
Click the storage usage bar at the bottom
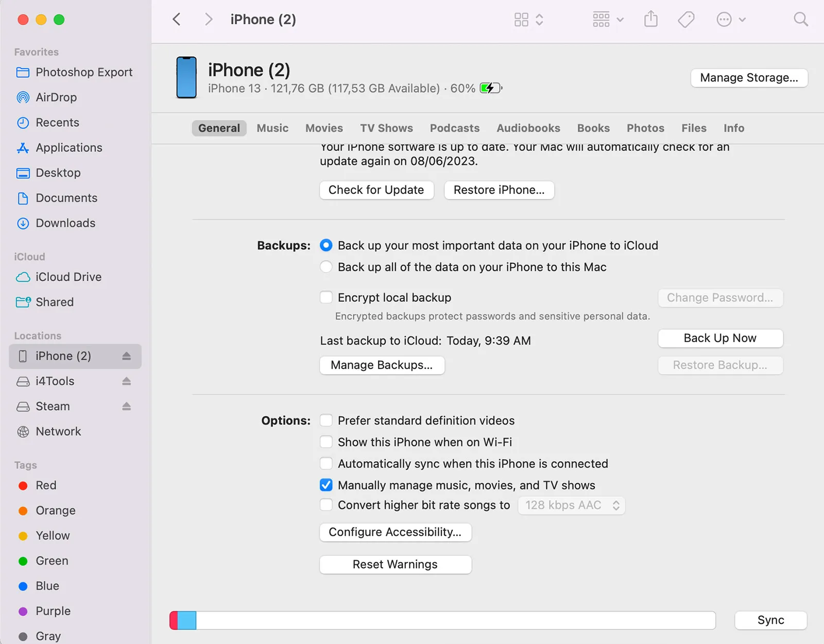tap(443, 620)
